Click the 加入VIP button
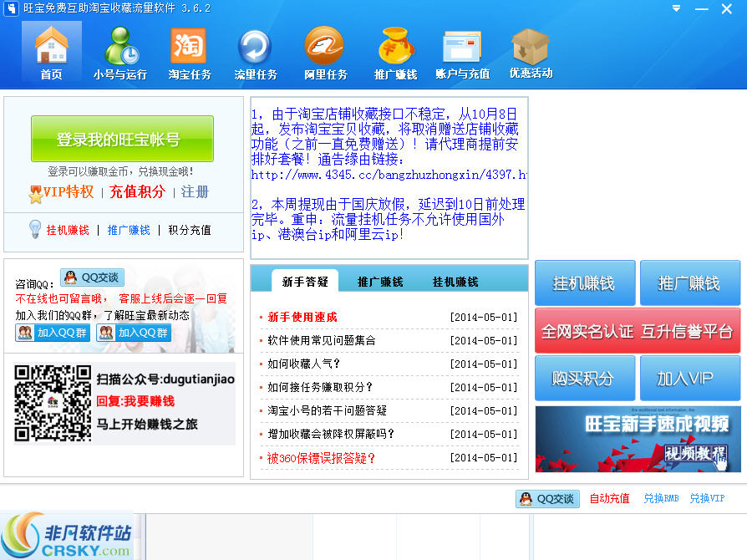747x560 pixels. click(690, 378)
